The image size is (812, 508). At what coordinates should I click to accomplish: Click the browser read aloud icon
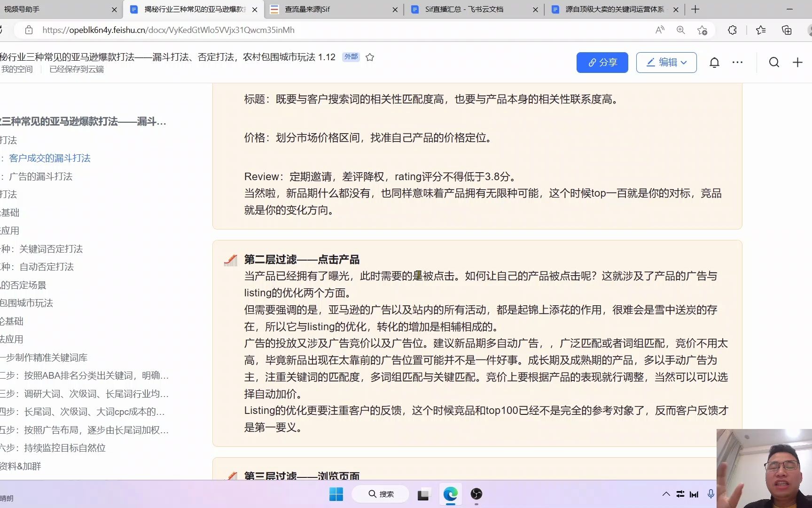coord(660,30)
